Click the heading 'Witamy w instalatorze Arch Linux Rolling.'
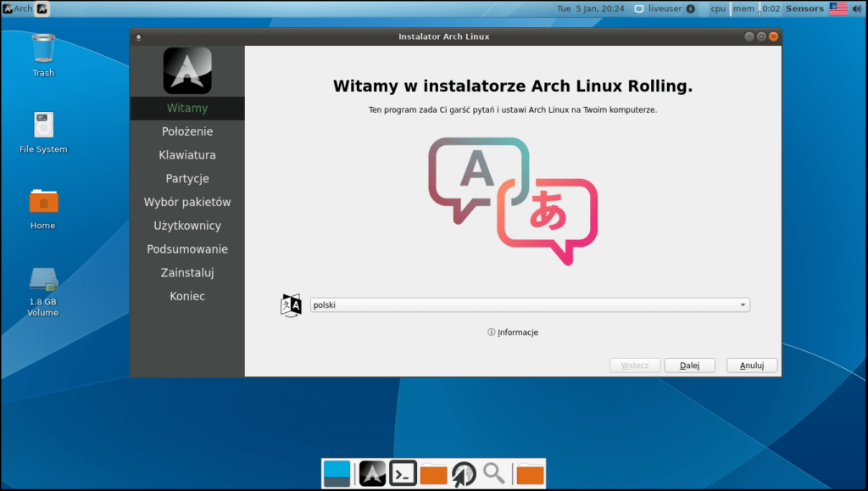The height and width of the screenshot is (491, 868). coord(513,86)
